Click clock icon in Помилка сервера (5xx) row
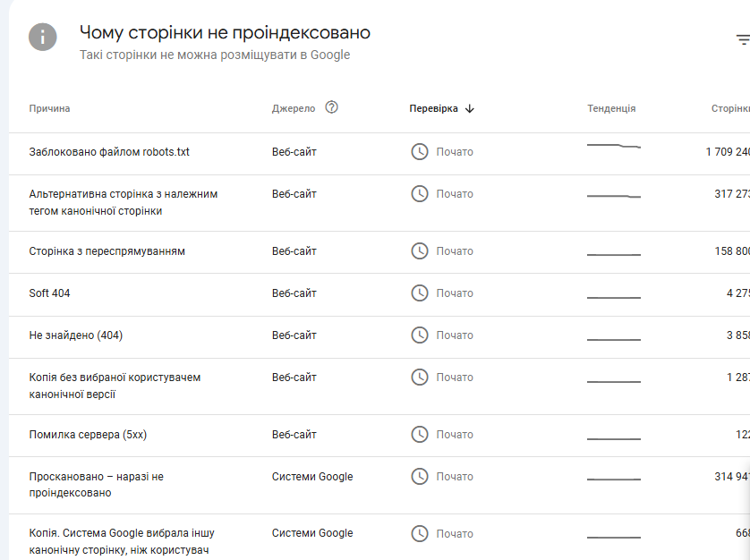750x560 pixels. (420, 434)
